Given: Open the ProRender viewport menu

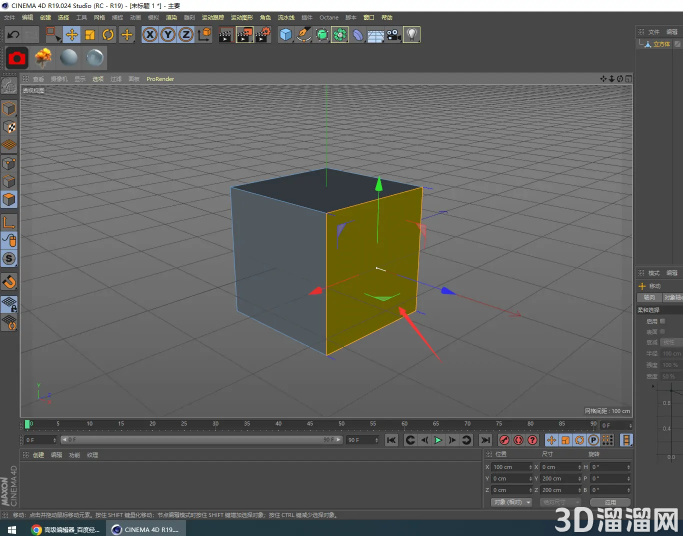Looking at the screenshot, I should coord(160,79).
